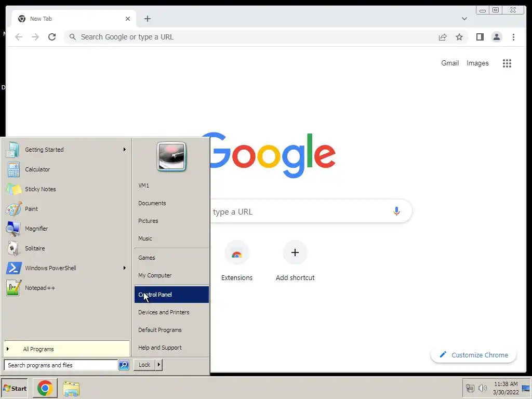Click the Chrome icon in the taskbar
The height and width of the screenshot is (399, 532).
45,388
